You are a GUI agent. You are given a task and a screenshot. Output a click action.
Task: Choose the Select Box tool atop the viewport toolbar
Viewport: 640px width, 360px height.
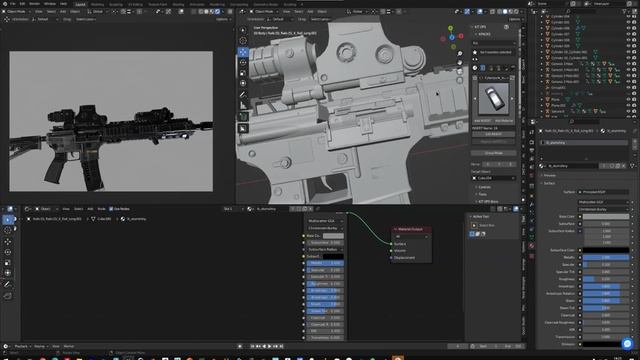pyautogui.click(x=243, y=30)
